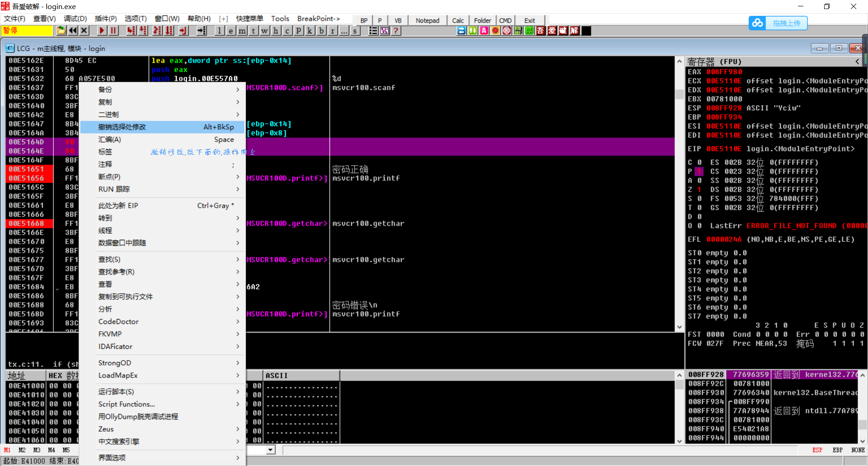Open threads window with the 't' icon
This screenshot has height=466, width=868.
coord(254,30)
